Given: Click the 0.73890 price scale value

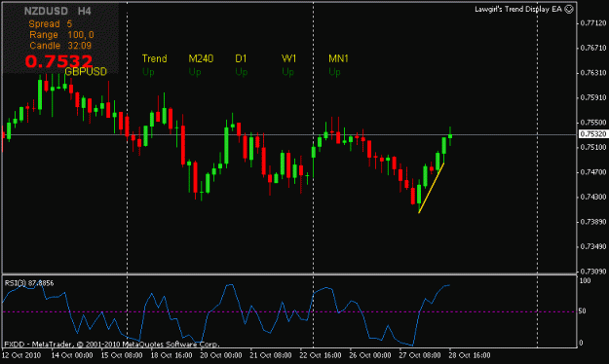Looking at the screenshot, I should 593,222.
